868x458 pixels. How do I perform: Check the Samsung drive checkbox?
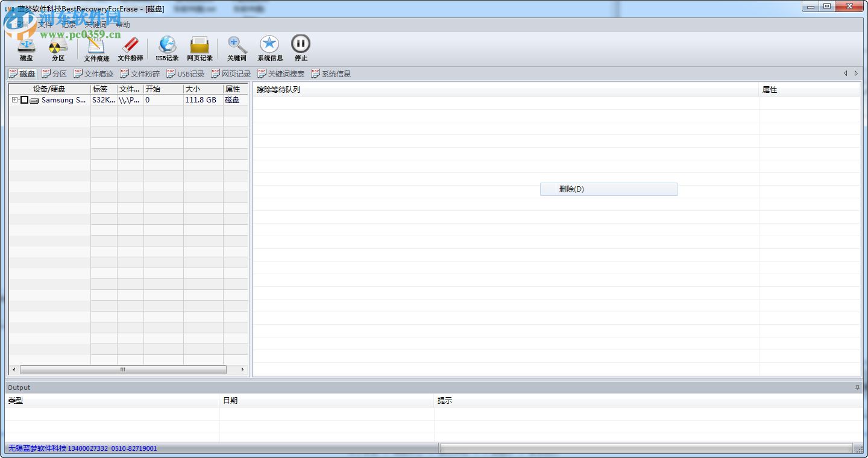(24, 100)
